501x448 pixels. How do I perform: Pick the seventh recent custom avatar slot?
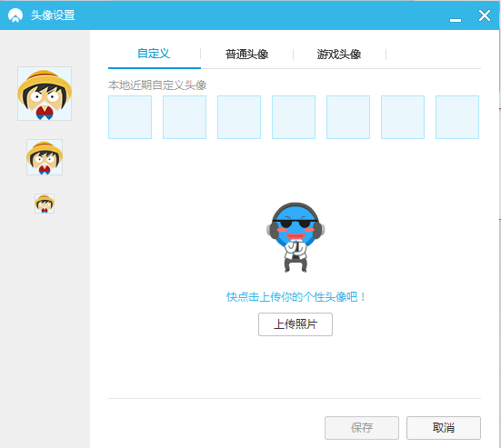(x=457, y=117)
